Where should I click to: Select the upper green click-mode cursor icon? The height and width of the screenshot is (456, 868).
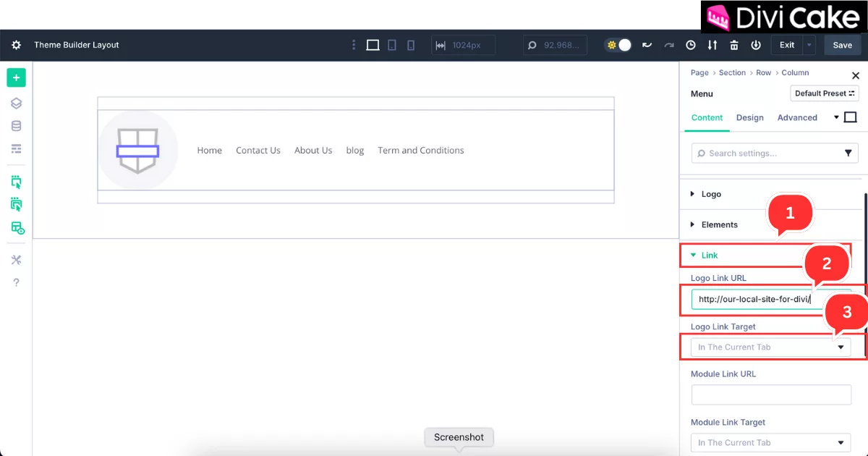tap(16, 182)
